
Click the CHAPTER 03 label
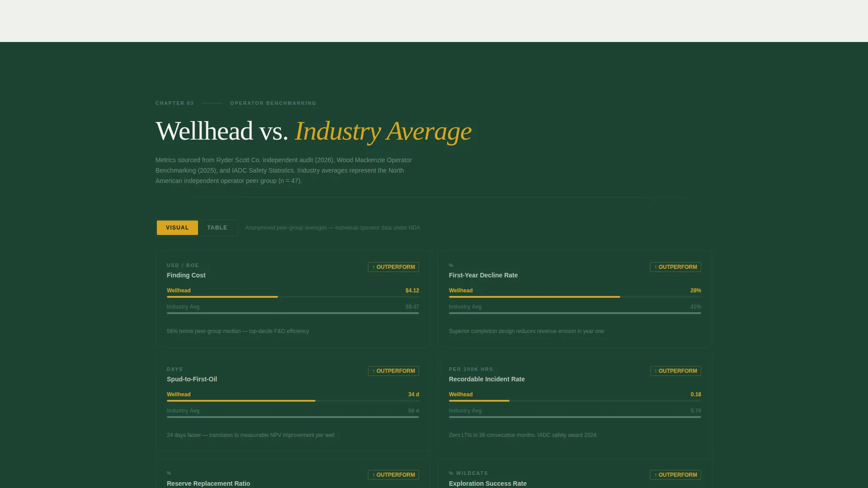tap(175, 103)
